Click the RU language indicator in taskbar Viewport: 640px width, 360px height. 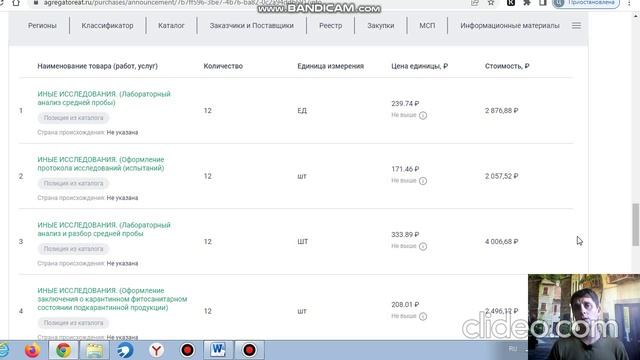pyautogui.click(x=513, y=349)
